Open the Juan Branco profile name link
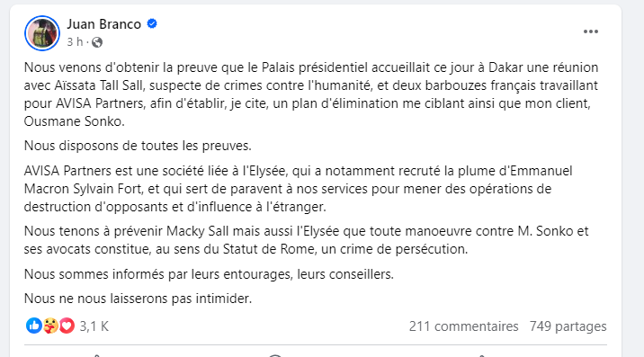 point(104,24)
